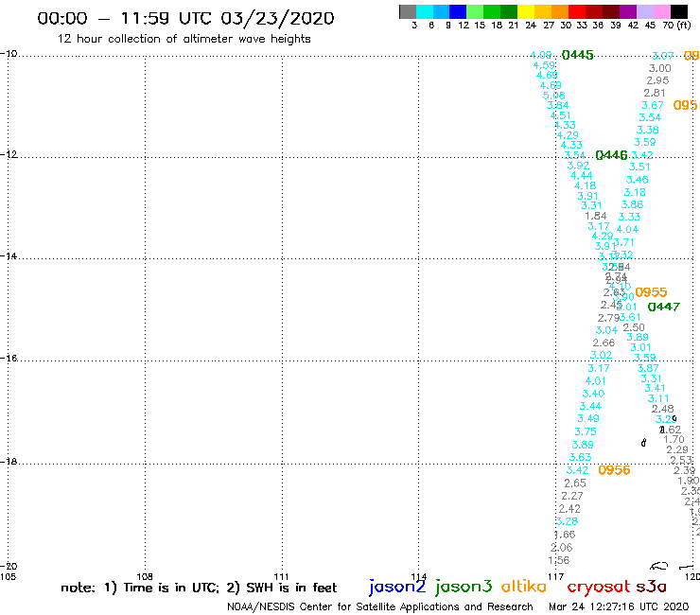Click the wave height value '3.40'
Image resolution: width=700 pixels, height=615 pixels.
click(593, 394)
